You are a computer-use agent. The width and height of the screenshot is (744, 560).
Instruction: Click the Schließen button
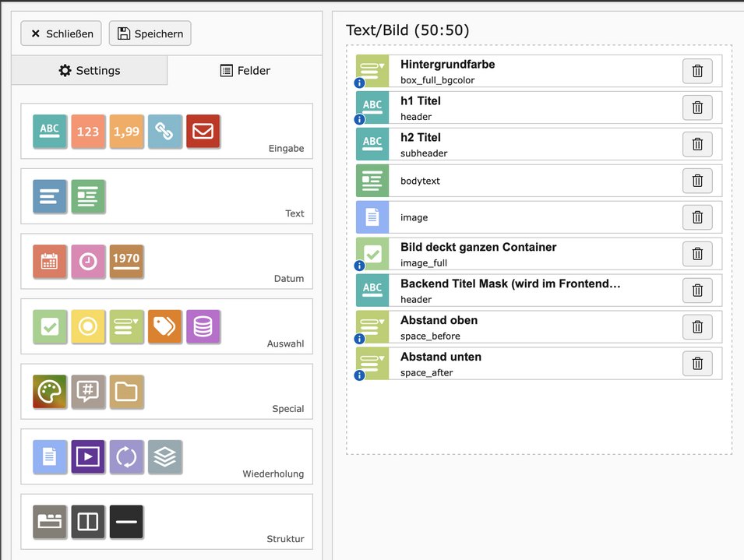tap(62, 33)
